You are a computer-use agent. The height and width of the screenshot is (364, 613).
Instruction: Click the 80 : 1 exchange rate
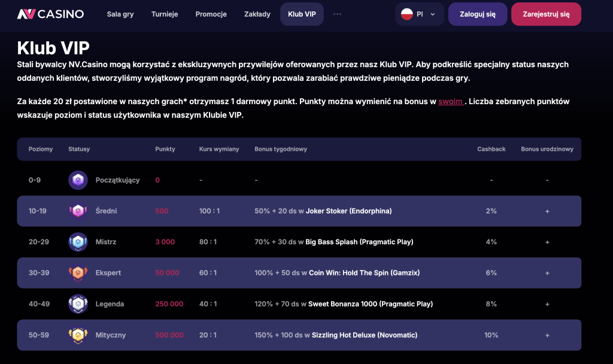[208, 242]
